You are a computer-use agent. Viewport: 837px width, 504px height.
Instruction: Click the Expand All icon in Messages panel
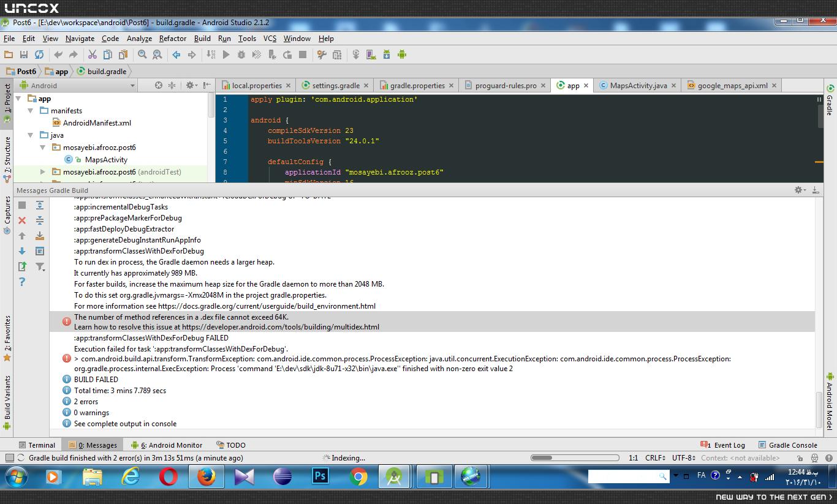pyautogui.click(x=40, y=205)
